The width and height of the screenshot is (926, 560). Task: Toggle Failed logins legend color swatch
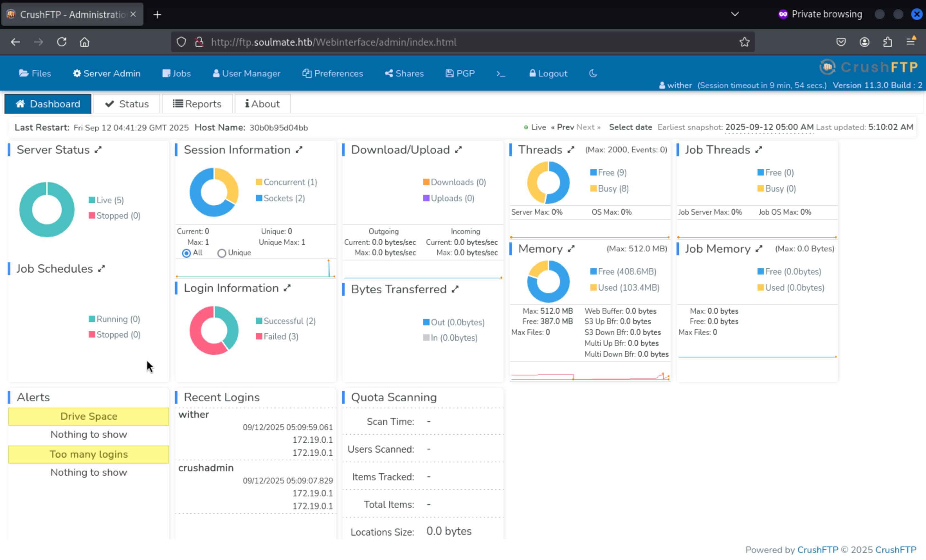[x=259, y=336]
